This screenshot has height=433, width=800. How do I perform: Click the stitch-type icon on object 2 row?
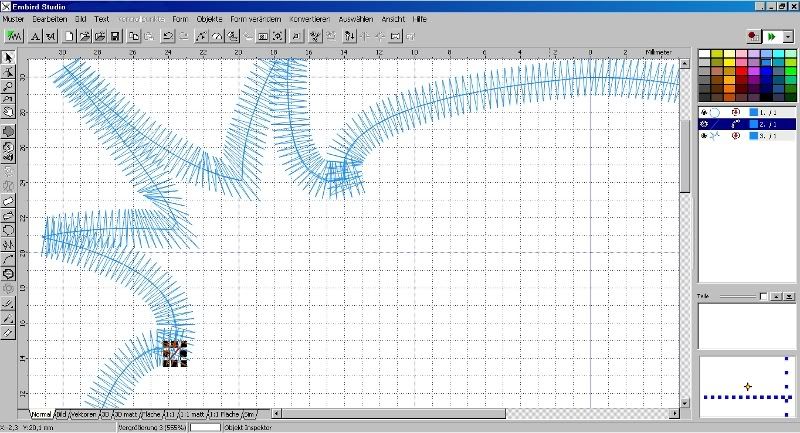point(736,124)
